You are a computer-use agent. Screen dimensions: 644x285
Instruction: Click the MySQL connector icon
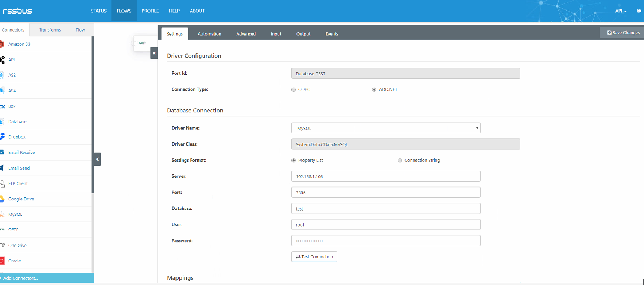[x=2, y=214]
